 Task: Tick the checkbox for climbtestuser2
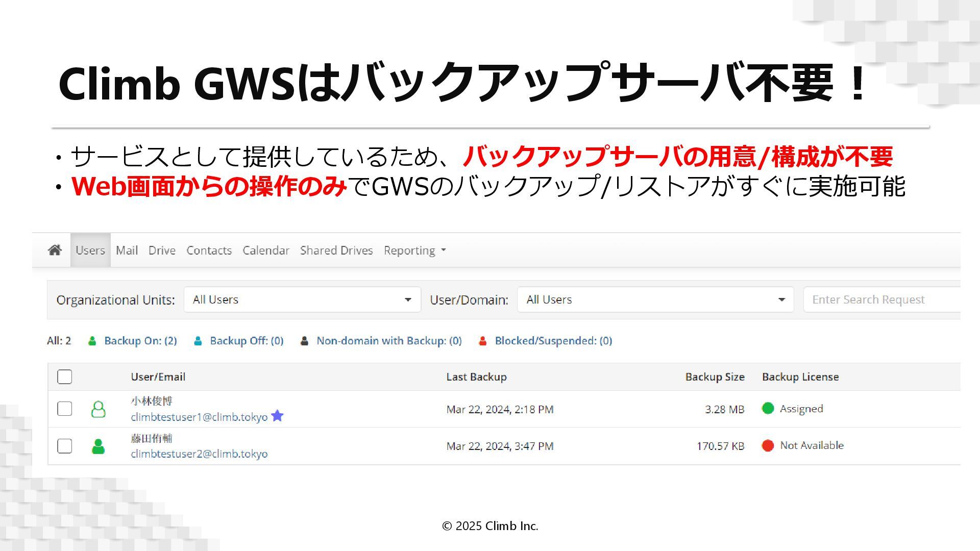click(x=64, y=446)
